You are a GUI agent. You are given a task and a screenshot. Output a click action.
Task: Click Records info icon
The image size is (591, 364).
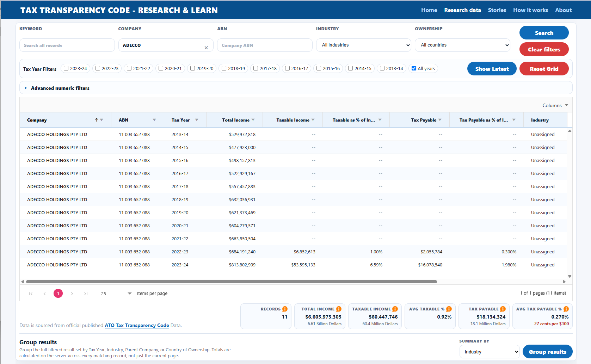[285, 309]
